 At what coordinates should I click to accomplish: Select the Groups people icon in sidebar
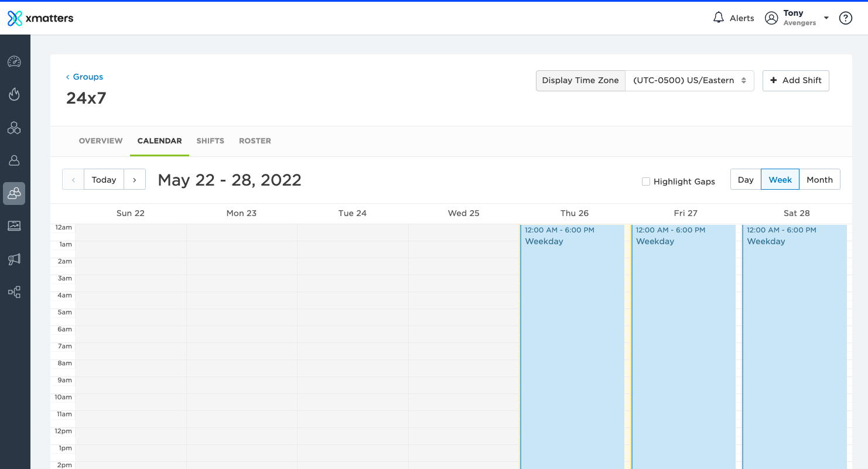pyautogui.click(x=14, y=193)
